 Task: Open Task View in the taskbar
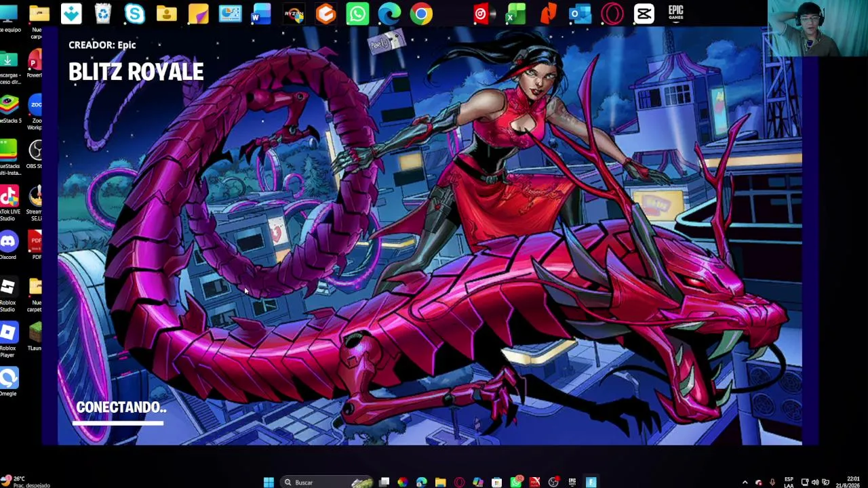pos(384,482)
